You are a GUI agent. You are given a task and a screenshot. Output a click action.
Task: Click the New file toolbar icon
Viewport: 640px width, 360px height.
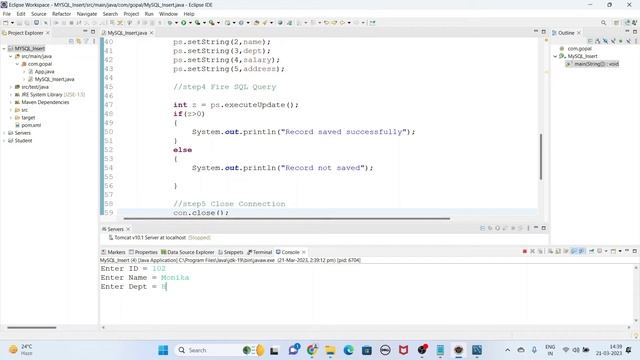click(x=6, y=23)
